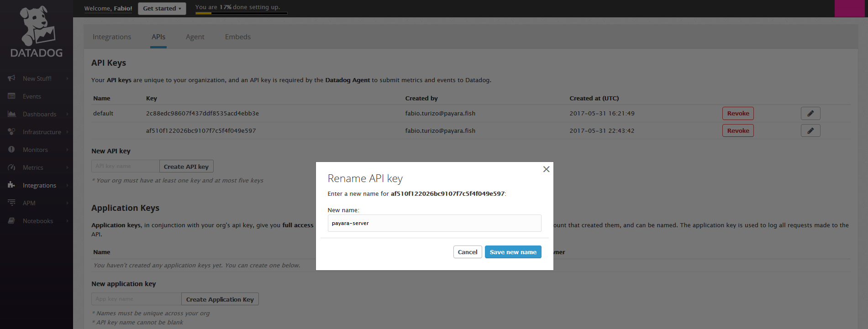Click the Notebooks icon in sidebar
The width and height of the screenshot is (868, 329).
(x=11, y=221)
